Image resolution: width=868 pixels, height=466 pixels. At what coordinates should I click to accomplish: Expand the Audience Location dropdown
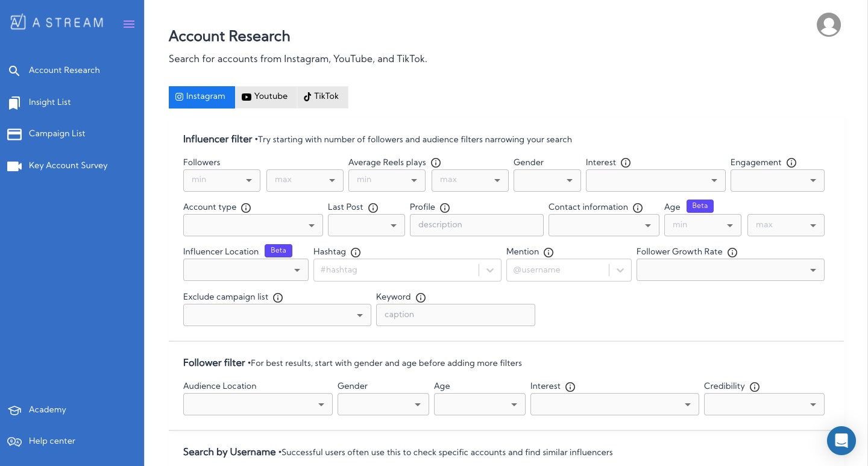point(257,405)
